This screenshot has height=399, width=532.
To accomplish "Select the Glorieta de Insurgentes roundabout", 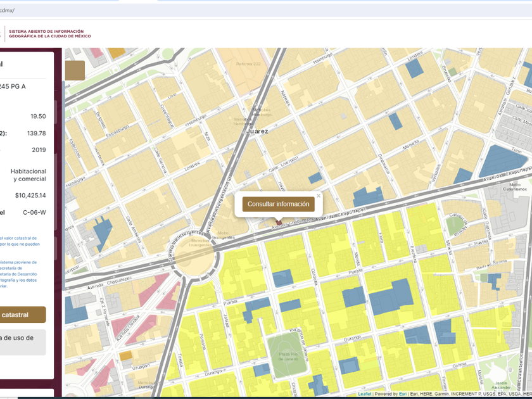I will [x=192, y=255].
